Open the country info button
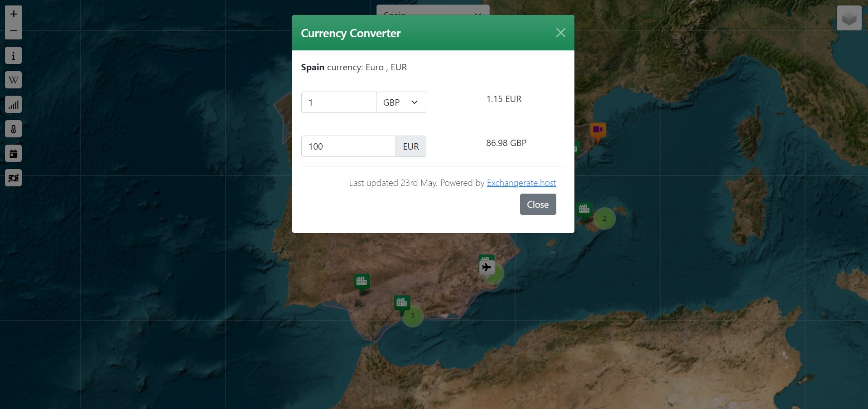Viewport: 868px width, 409px height. click(x=14, y=56)
